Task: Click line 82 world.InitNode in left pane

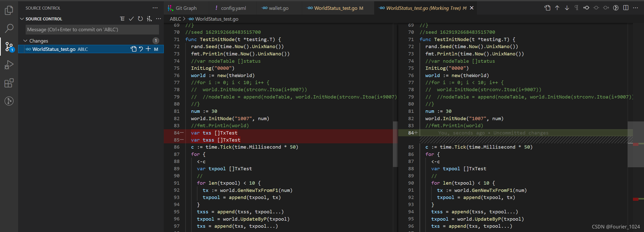Action: coord(230,118)
